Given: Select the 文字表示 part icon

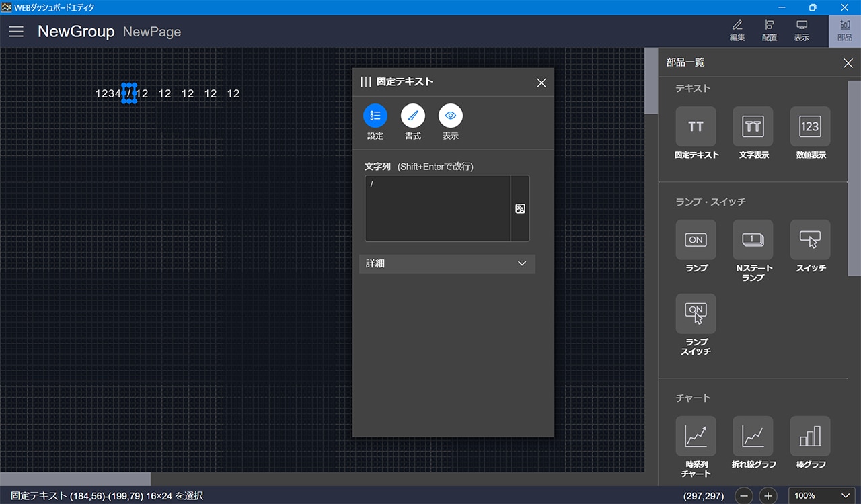Looking at the screenshot, I should point(753,127).
